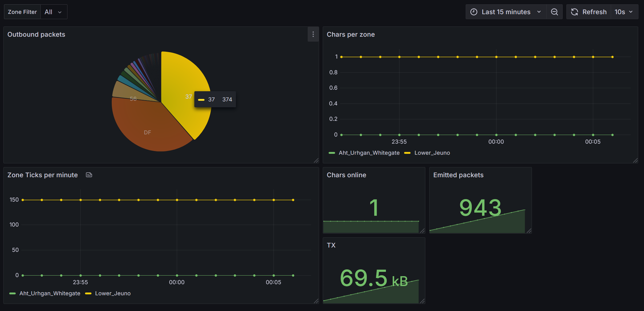This screenshot has width=644, height=311.
Task: Click the zoom out time range icon
Action: click(554, 12)
